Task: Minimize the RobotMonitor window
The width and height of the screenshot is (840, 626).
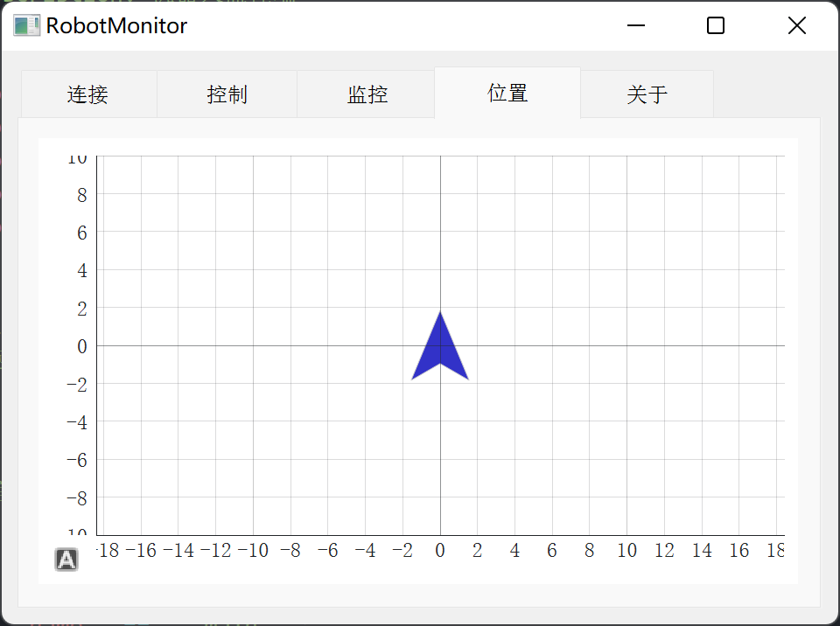Action: (636, 25)
